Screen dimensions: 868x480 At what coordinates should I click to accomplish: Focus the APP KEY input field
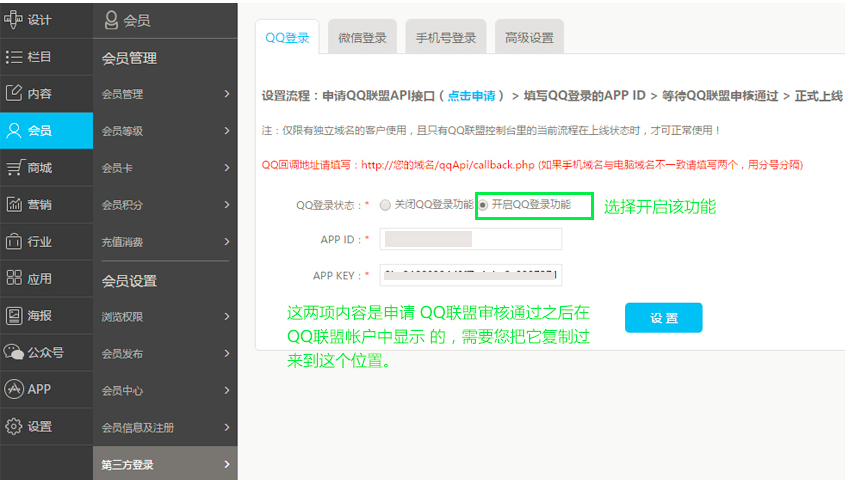pyautogui.click(x=471, y=275)
